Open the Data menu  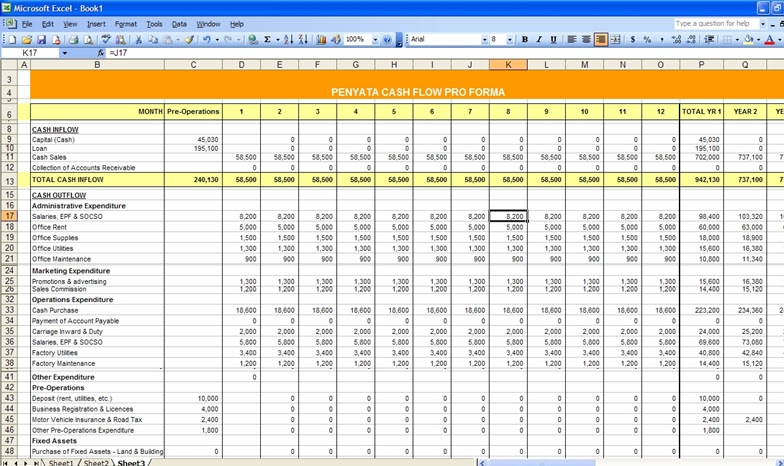pos(179,24)
